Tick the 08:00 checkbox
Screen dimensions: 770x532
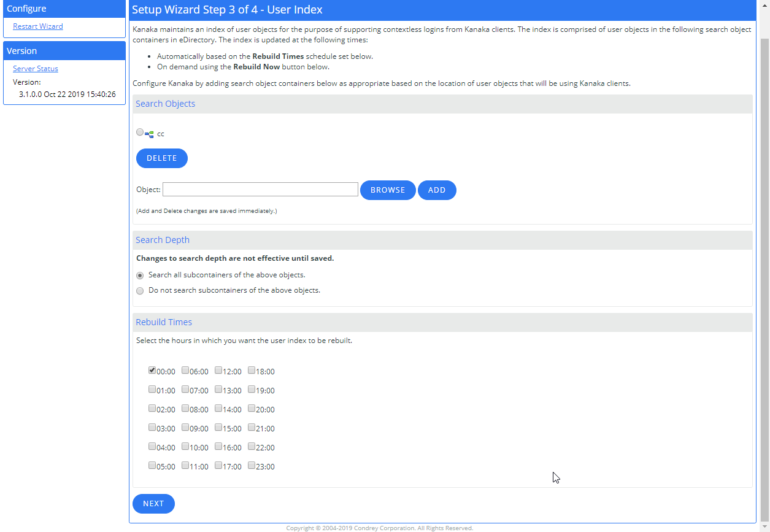pos(185,408)
